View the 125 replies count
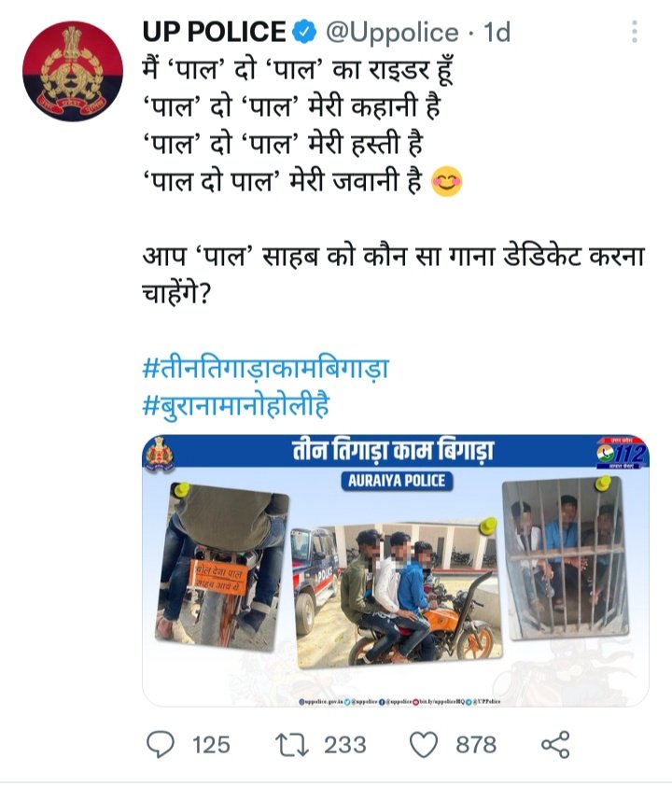Image resolution: width=672 pixels, height=786 pixels. pyautogui.click(x=212, y=745)
